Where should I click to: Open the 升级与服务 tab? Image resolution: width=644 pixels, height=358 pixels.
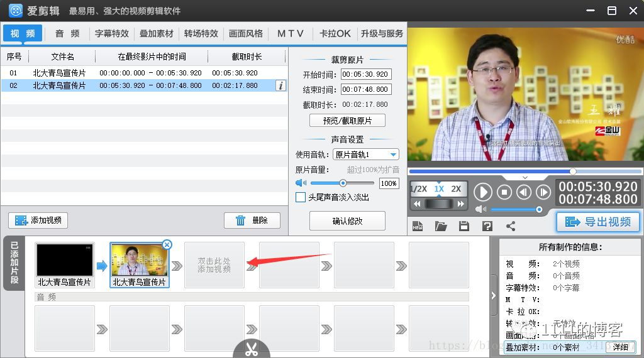(x=382, y=33)
